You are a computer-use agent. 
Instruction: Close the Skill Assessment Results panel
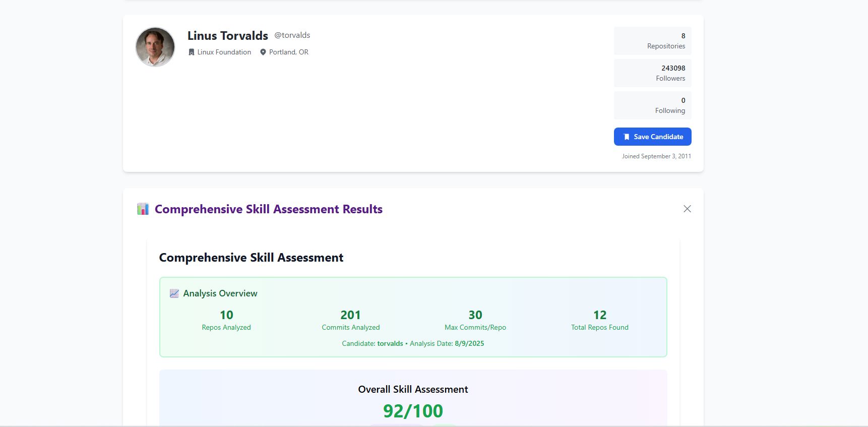(x=687, y=209)
